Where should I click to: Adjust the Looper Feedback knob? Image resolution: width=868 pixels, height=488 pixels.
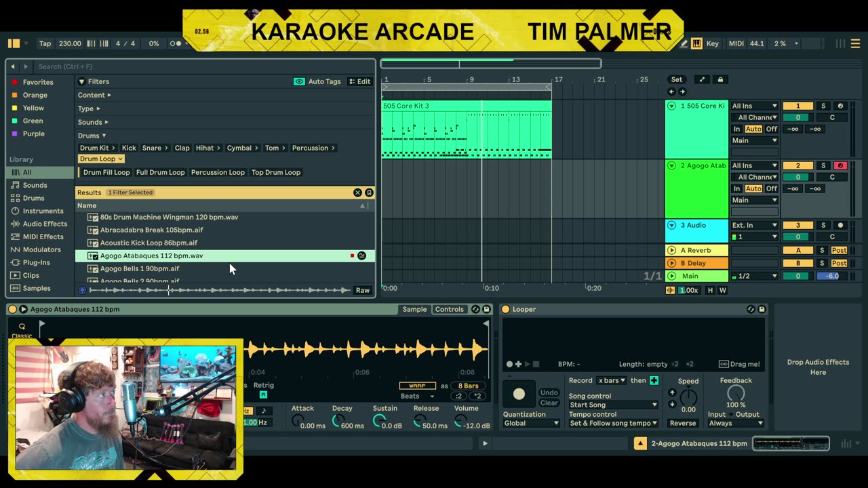tap(736, 393)
